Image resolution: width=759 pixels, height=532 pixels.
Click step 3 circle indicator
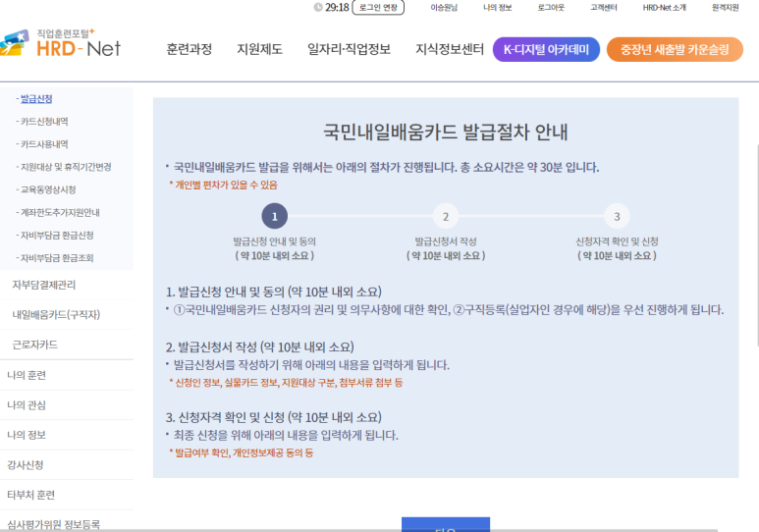pyautogui.click(x=617, y=216)
